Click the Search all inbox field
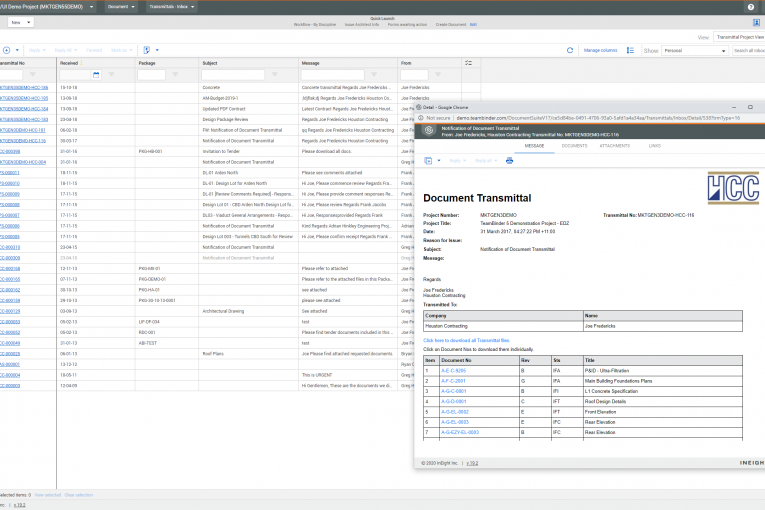Image resolution: width=765 pixels, height=510 pixels. 748,49
